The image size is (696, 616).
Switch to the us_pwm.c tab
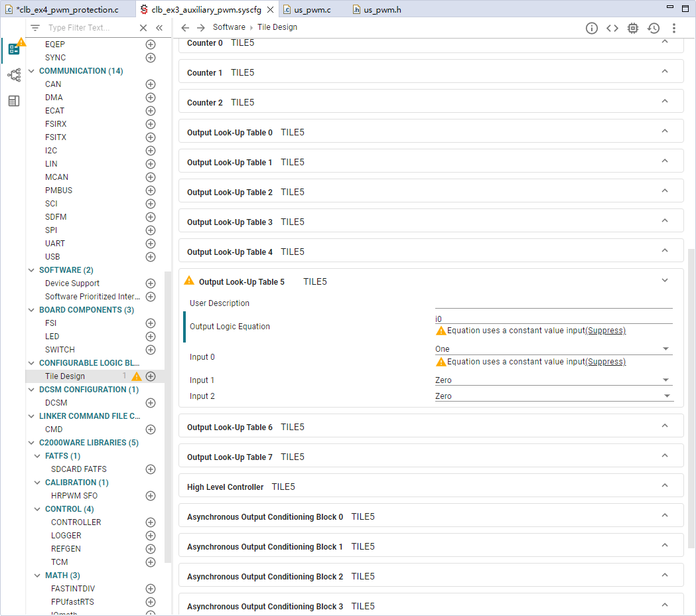[x=312, y=9]
